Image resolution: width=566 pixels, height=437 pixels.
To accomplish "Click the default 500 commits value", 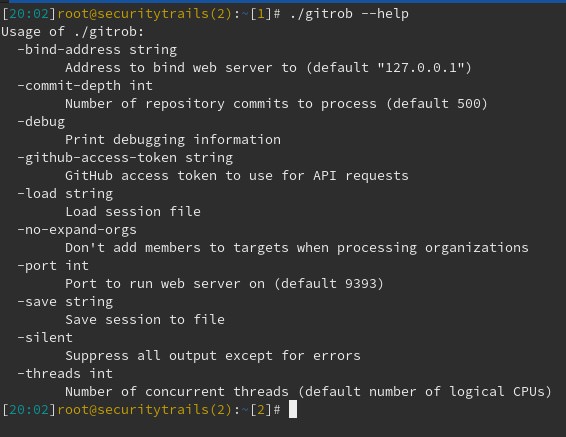I will tap(437, 104).
